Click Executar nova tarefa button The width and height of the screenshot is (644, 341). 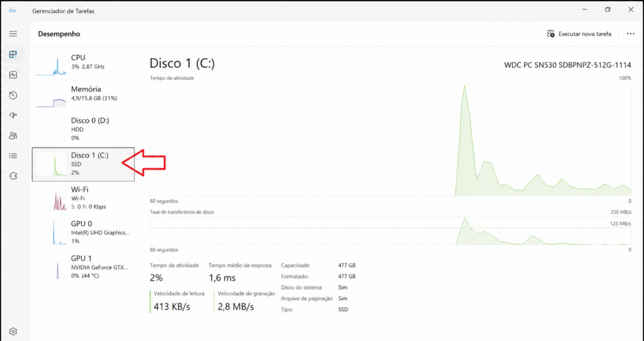click(x=579, y=34)
